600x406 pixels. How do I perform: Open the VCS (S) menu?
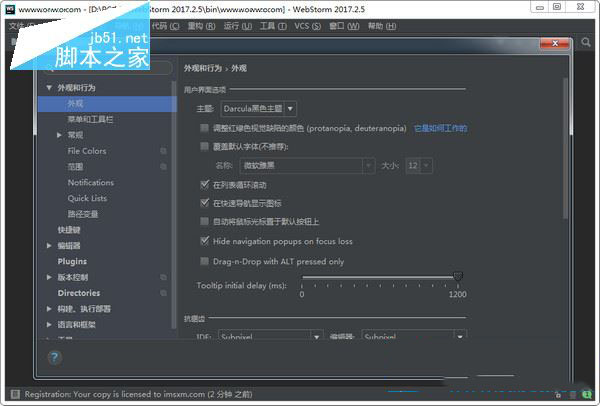pyautogui.click(x=308, y=26)
